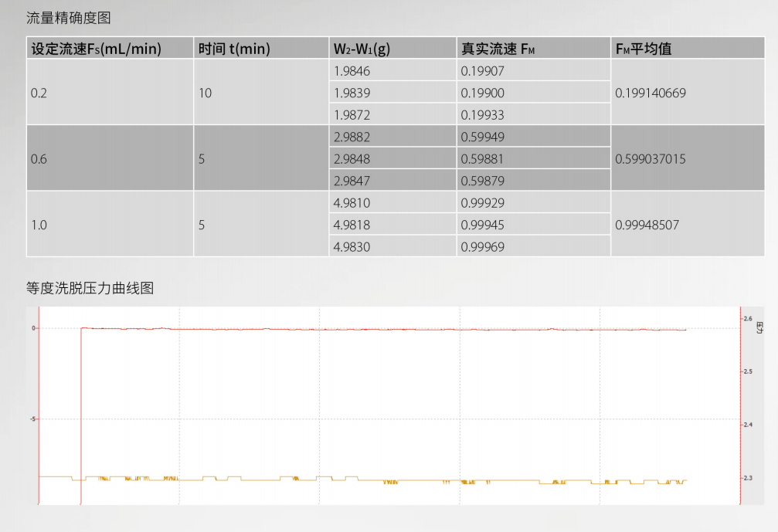The height and width of the screenshot is (532, 778).
Task: Select the real flow value 0.99969
Action: click(x=482, y=247)
